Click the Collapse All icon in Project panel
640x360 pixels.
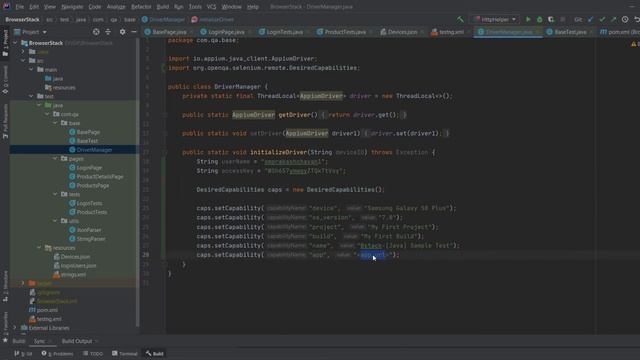tap(108, 32)
